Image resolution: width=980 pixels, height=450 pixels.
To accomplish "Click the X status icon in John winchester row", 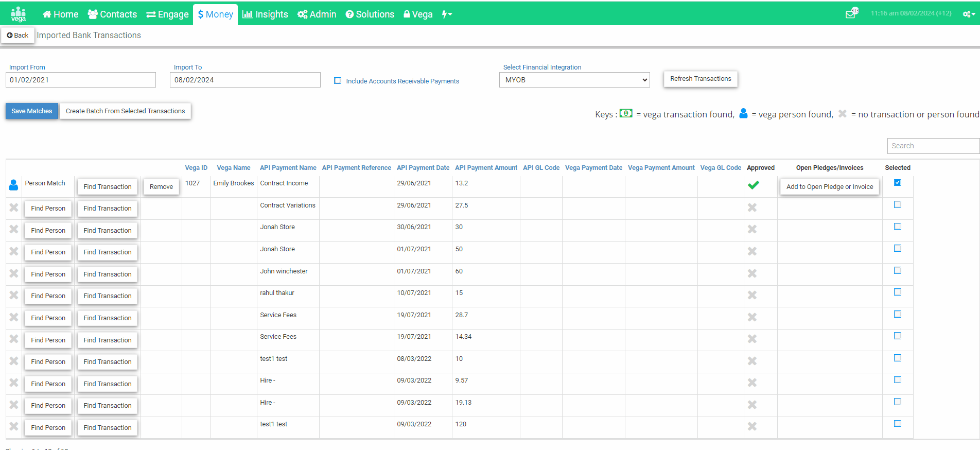I will point(14,273).
